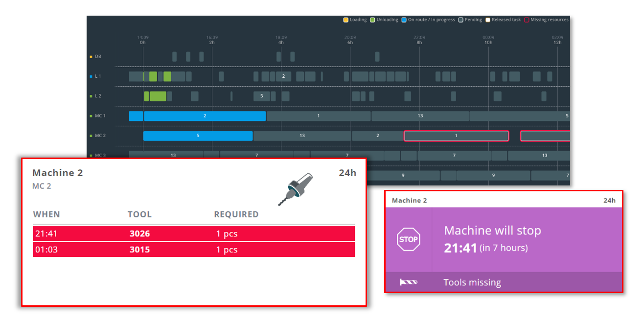Viewport: 644px width, 320px height.
Task: Click the On route / In progress swatch
Action: [404, 20]
